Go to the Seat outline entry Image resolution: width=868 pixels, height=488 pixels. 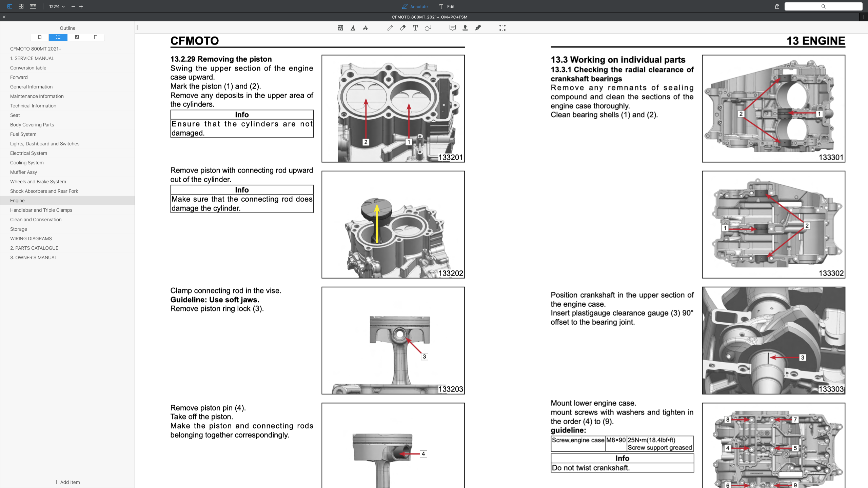[15, 115]
